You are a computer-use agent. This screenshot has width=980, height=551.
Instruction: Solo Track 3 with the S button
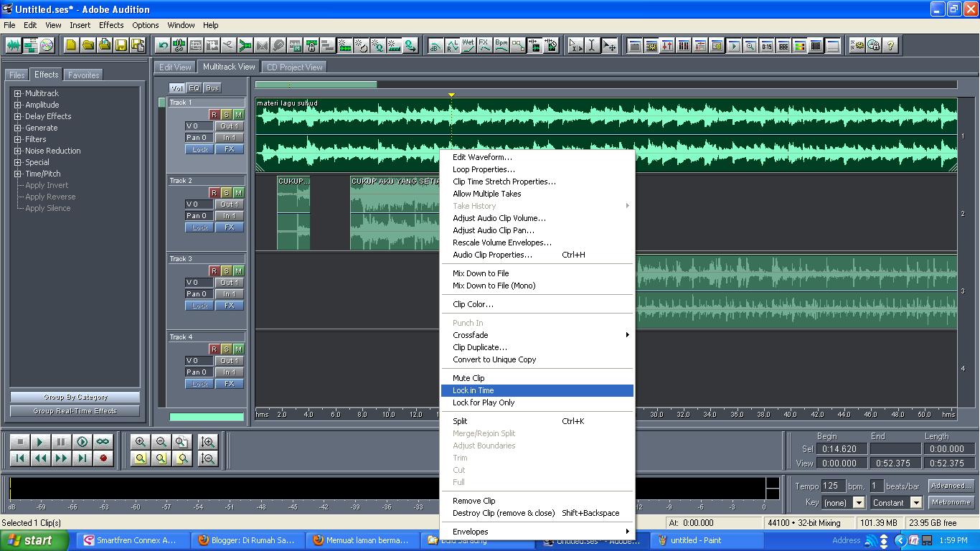226,271
